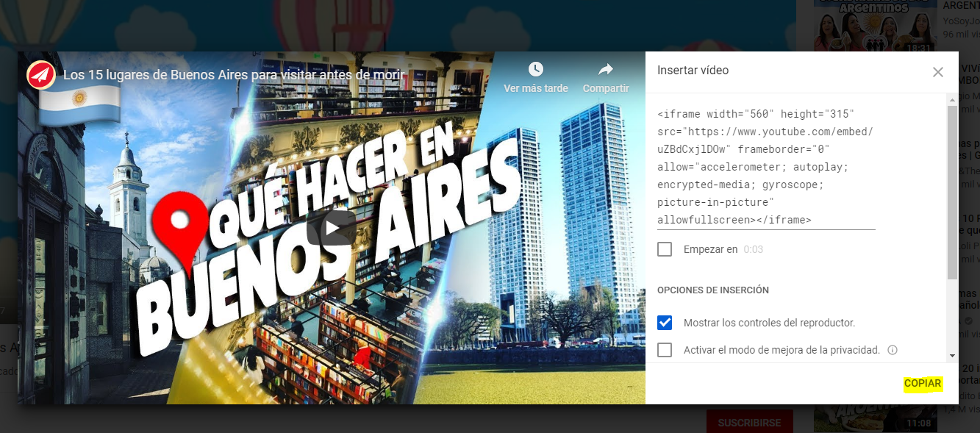Play the video with the center play button
Screen dimensions: 980x433
coord(332,228)
